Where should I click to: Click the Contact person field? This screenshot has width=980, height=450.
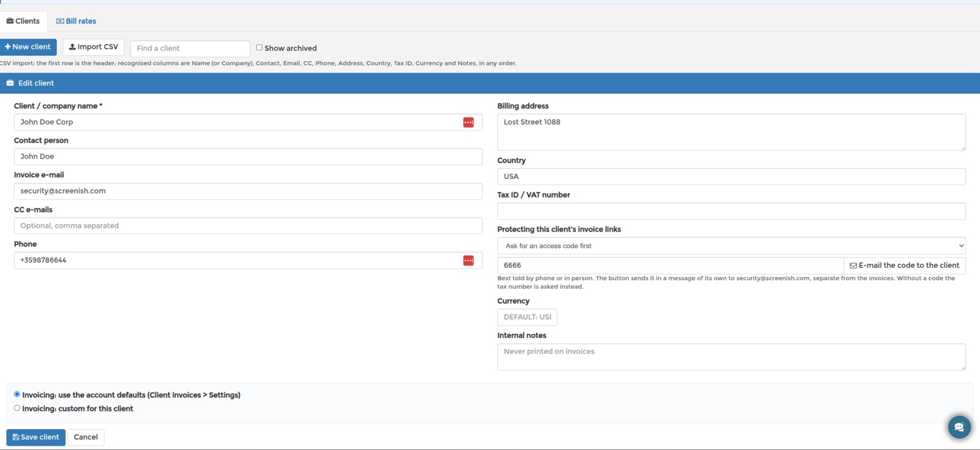[248, 157]
